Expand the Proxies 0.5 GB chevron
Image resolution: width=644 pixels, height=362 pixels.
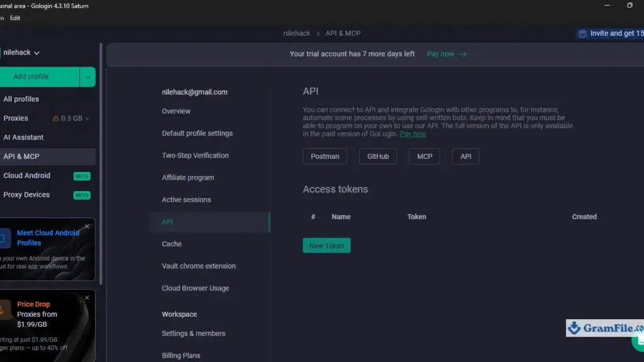click(87, 119)
